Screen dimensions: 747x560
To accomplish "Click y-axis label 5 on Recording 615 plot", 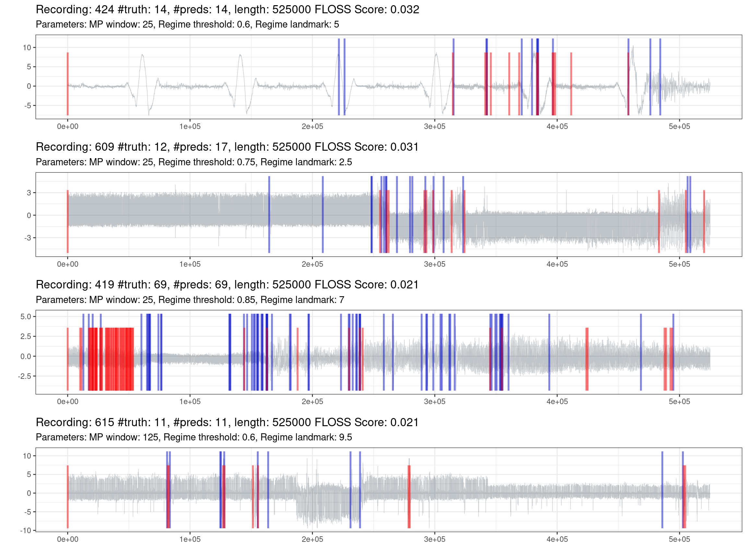I will click(29, 474).
